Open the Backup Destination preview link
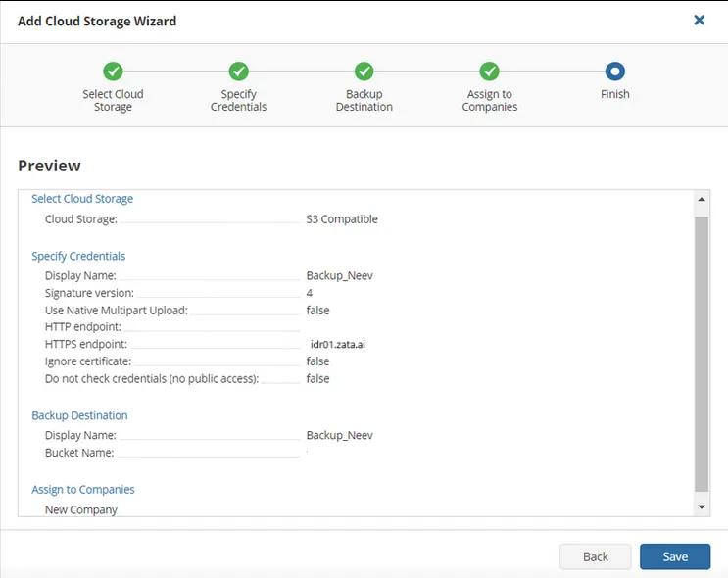The image size is (728, 578). [x=79, y=415]
